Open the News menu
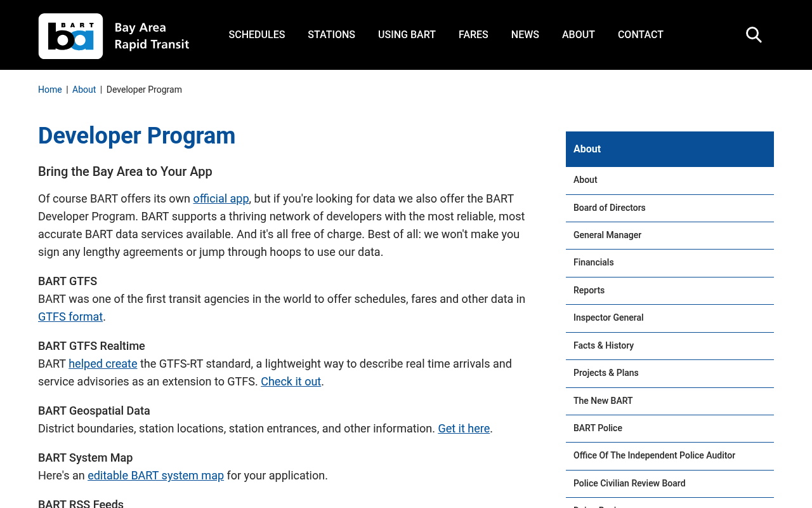Viewport: 812px width, 508px height. pos(525,35)
